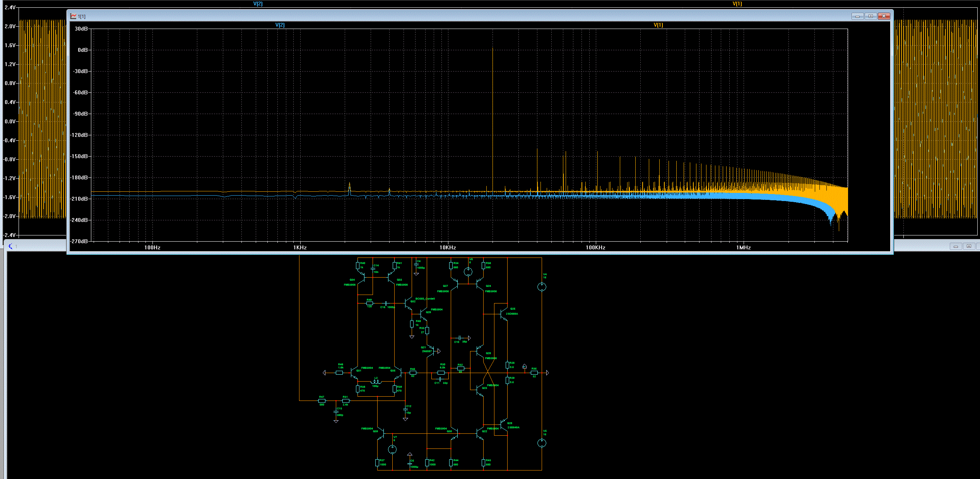Click the Q25 2SD669A transistor symbol

[504, 314]
